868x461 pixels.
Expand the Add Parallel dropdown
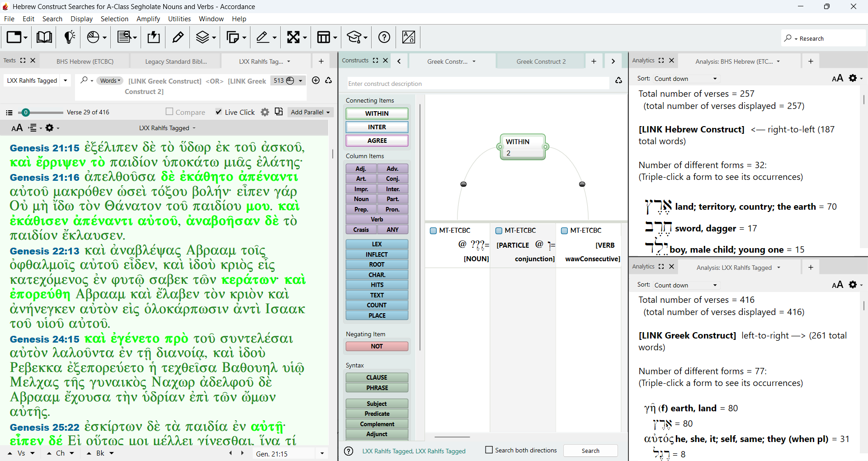[x=310, y=112]
